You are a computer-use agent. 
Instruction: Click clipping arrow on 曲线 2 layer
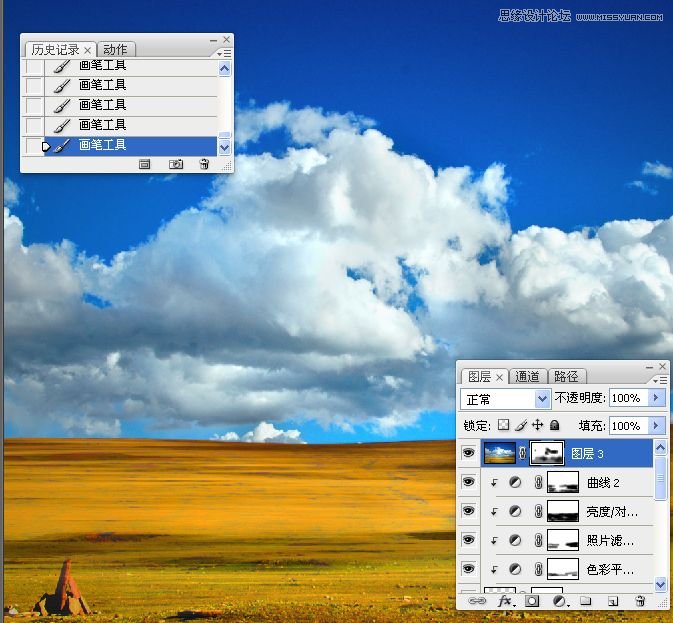(494, 483)
